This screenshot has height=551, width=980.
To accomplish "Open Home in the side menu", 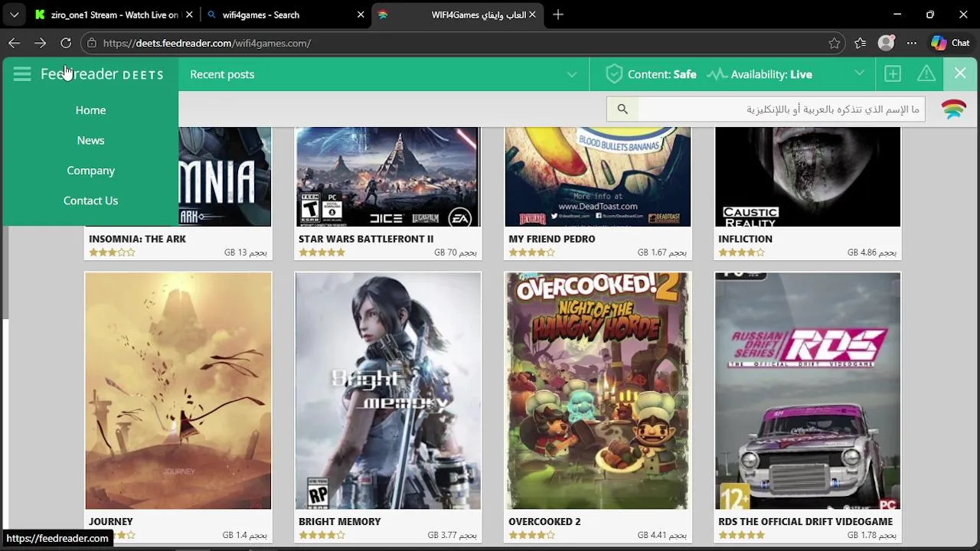I will pyautogui.click(x=90, y=110).
